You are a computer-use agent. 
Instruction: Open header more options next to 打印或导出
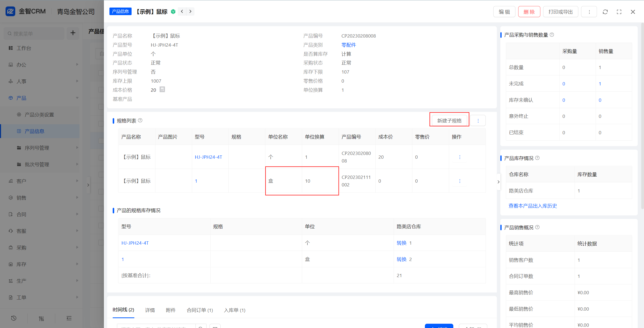[x=589, y=12]
